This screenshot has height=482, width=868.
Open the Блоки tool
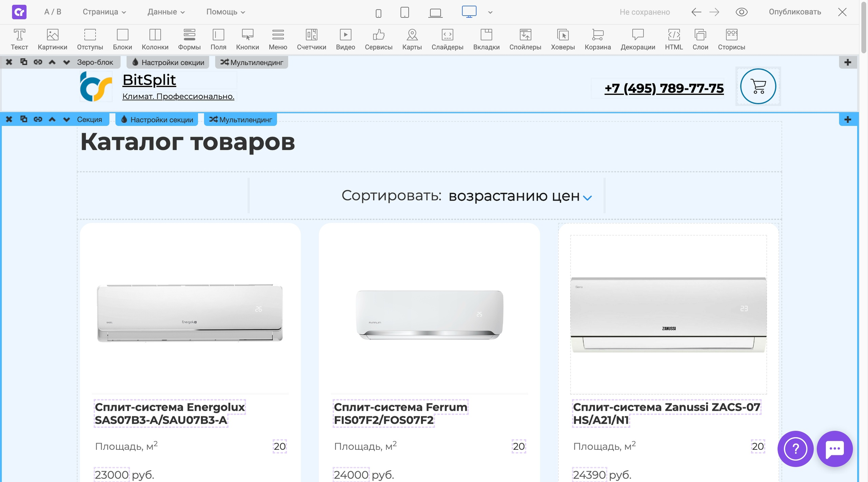tap(122, 39)
